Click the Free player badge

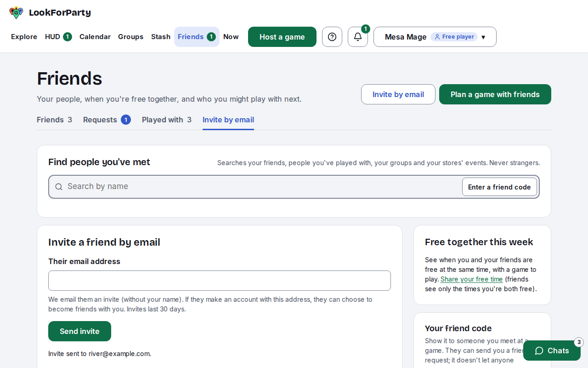454,37
